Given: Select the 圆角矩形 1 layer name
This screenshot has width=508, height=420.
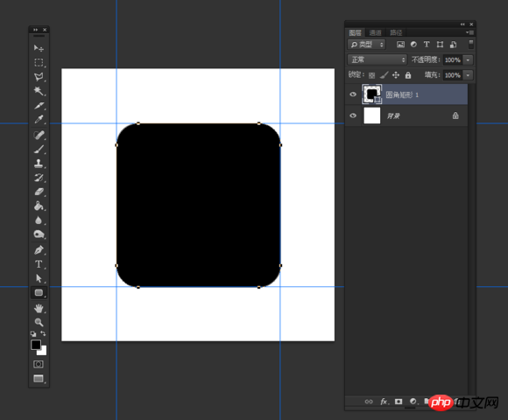Looking at the screenshot, I should (x=402, y=94).
